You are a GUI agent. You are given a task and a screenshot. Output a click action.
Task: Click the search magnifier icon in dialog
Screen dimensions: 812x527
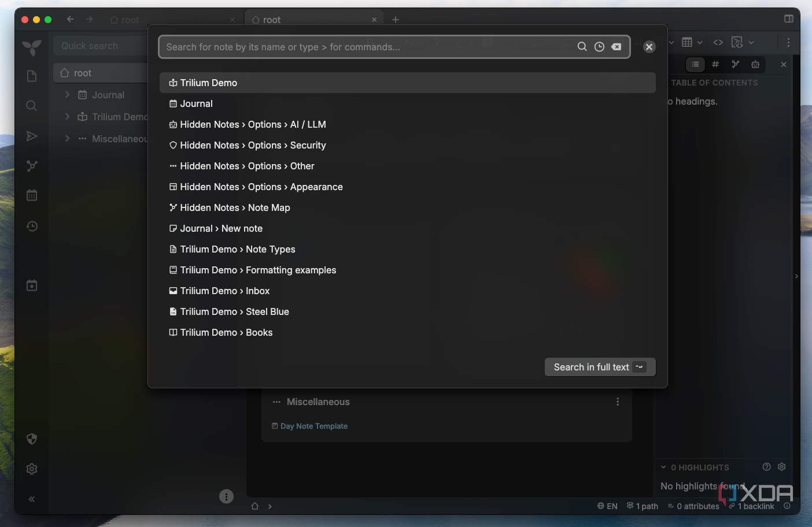tap(582, 47)
